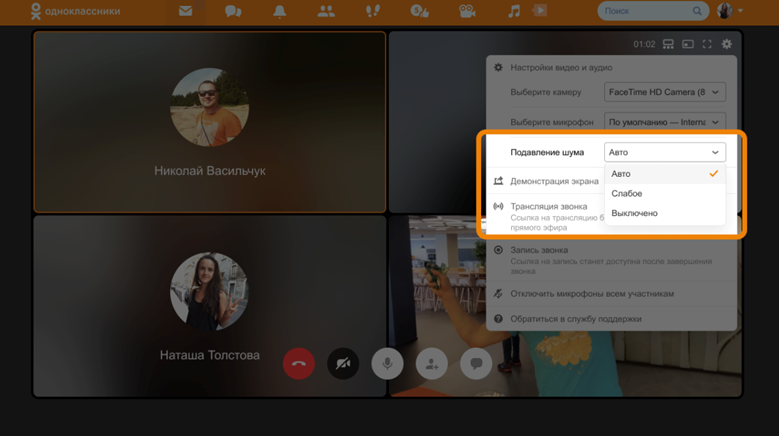Open the notifications bell icon

pyautogui.click(x=280, y=11)
